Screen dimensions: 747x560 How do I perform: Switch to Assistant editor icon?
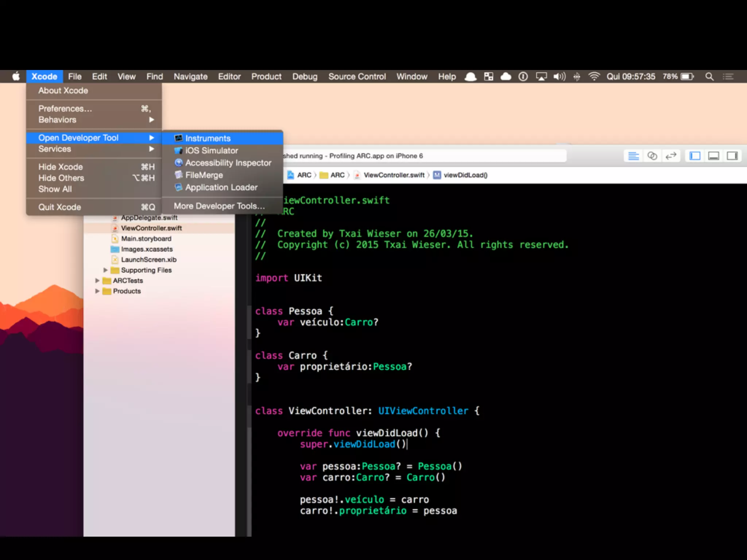[x=652, y=156]
